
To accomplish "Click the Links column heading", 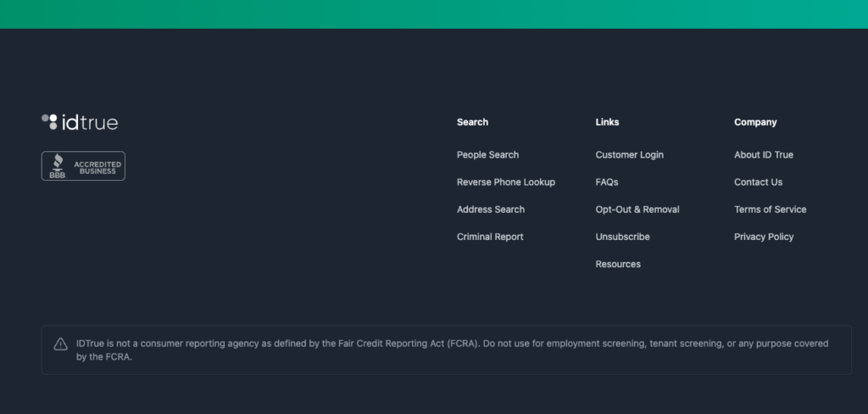I will point(607,122).
